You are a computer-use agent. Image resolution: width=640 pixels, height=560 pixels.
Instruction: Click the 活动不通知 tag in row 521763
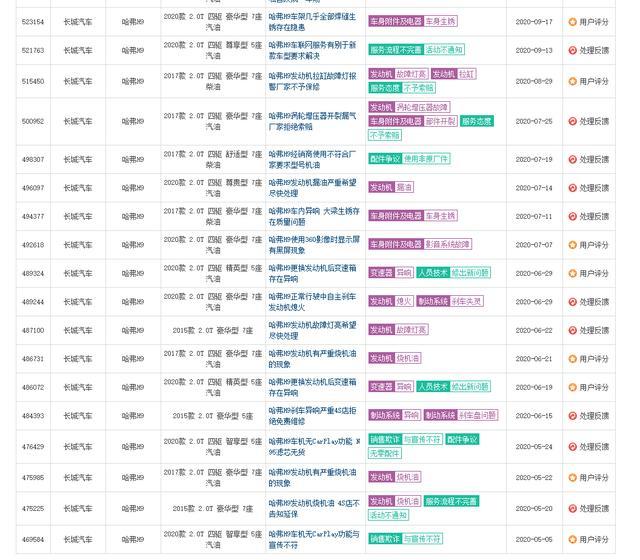tap(444, 50)
